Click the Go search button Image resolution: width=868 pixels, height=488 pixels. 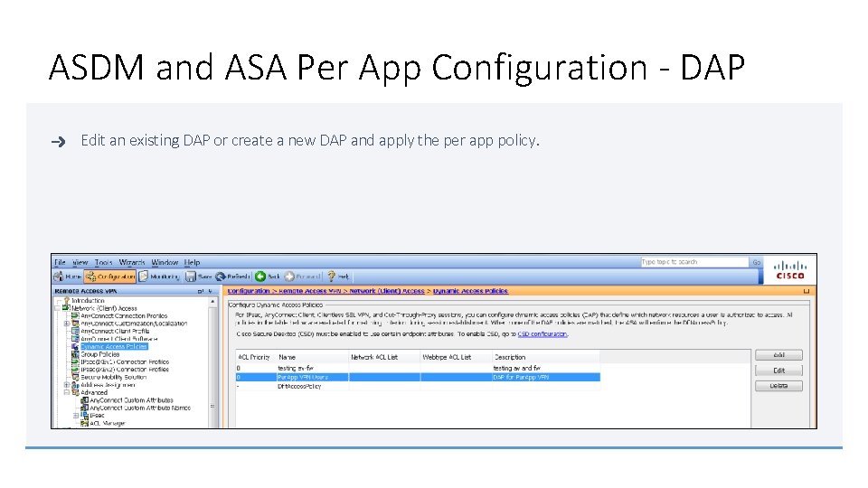pyautogui.click(x=756, y=262)
